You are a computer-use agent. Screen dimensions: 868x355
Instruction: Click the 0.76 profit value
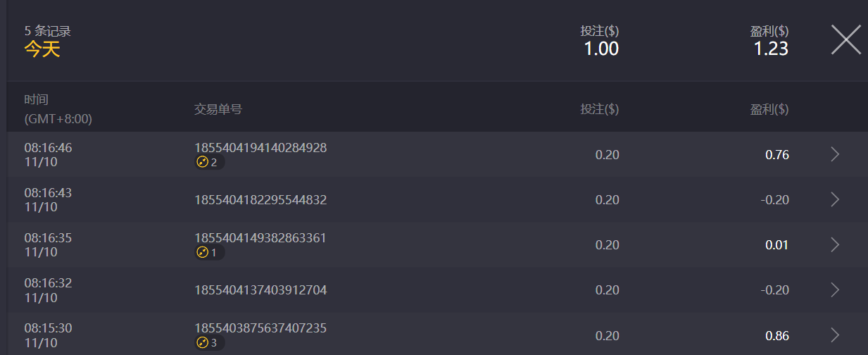[x=776, y=155]
